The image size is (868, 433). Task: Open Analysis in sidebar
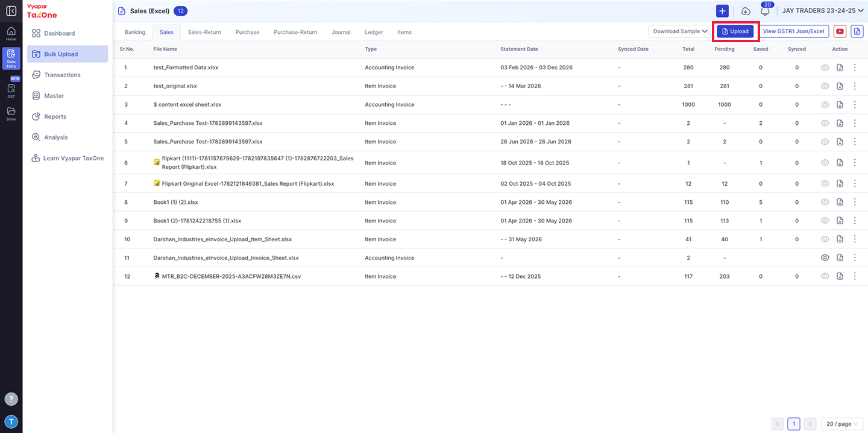68,137
